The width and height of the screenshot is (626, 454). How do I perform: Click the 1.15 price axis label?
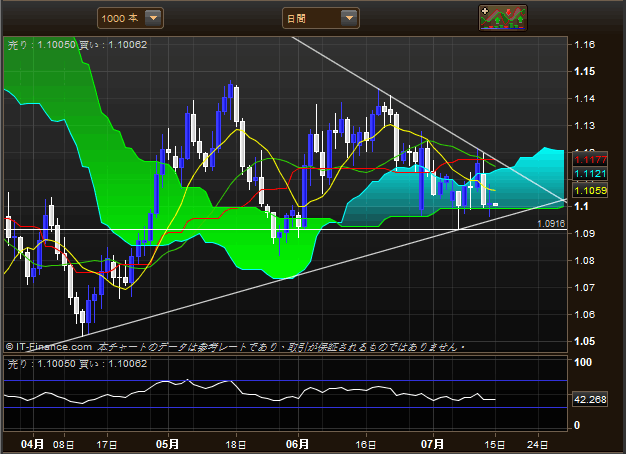(584, 71)
